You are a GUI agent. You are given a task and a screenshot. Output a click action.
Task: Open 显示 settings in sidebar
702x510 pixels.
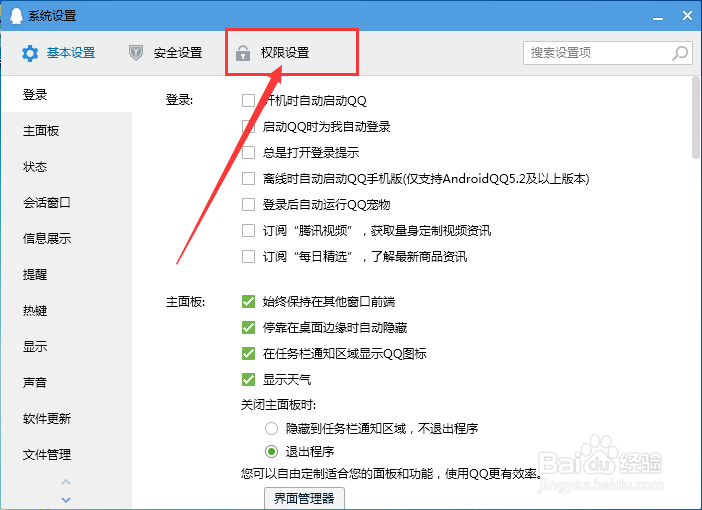(66, 347)
